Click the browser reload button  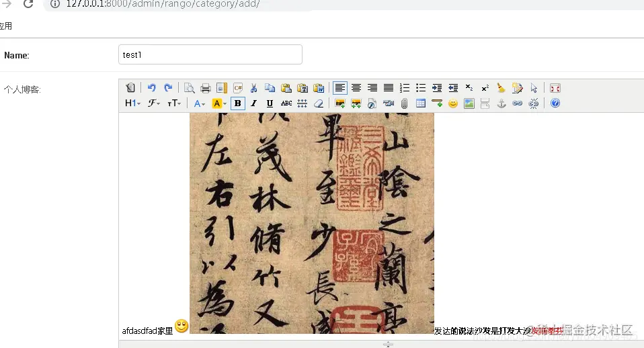point(28,4)
